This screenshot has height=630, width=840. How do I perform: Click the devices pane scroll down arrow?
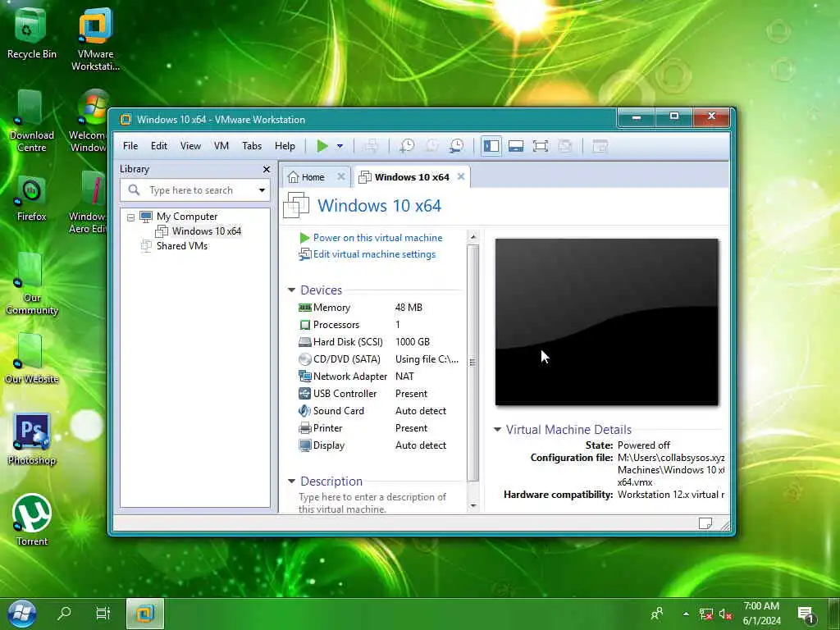pos(472,505)
